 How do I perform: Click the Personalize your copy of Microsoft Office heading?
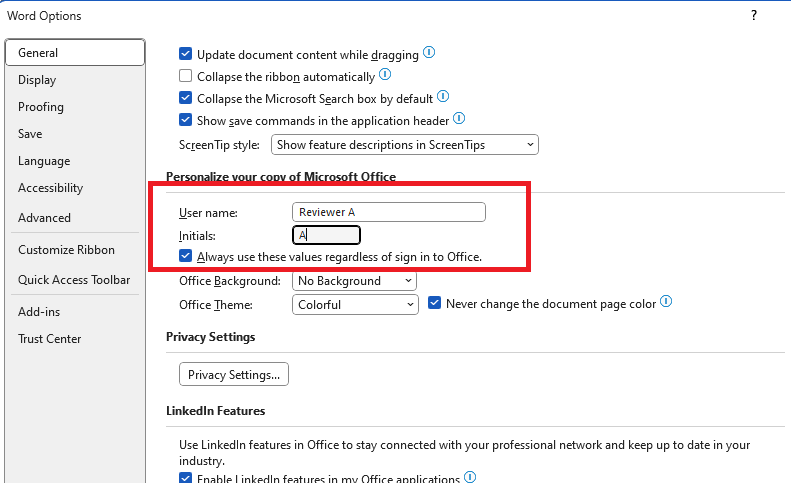[281, 177]
